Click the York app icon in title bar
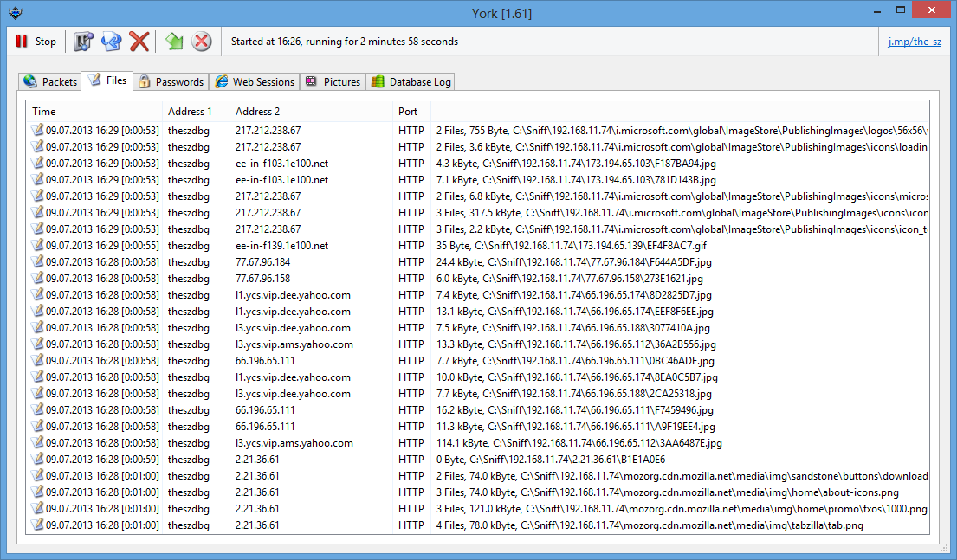 [x=16, y=13]
